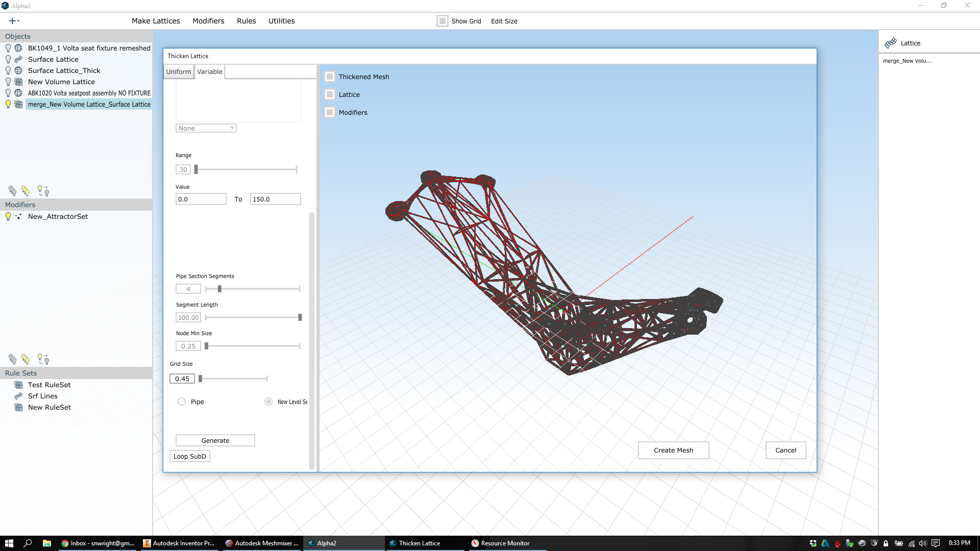
Task: Adjust Segment Length slider handle
Action: tap(300, 317)
